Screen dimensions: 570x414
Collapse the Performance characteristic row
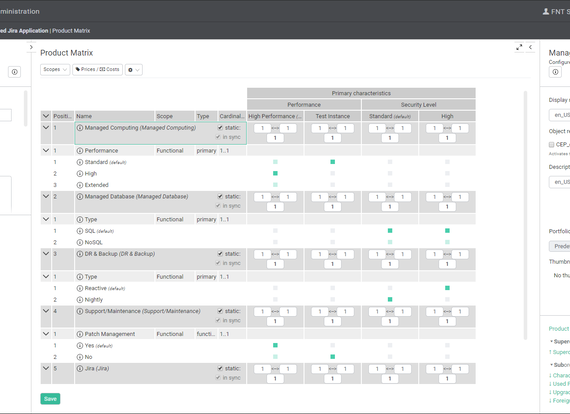pyautogui.click(x=46, y=150)
